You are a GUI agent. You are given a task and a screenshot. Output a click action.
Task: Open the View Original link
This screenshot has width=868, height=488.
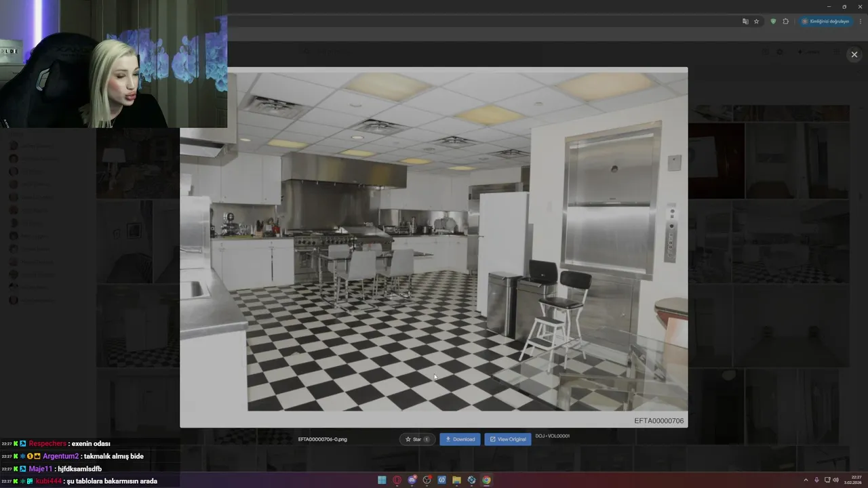(x=508, y=439)
